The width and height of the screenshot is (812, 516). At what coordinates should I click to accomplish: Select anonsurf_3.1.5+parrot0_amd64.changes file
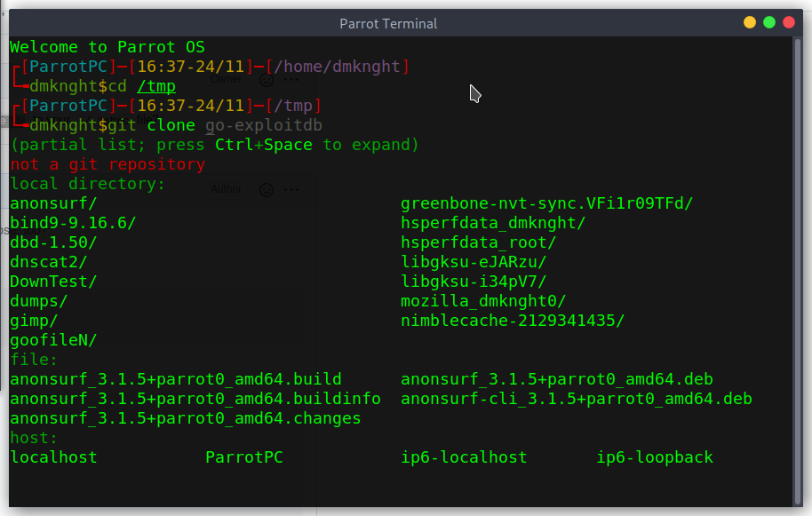pos(186,418)
